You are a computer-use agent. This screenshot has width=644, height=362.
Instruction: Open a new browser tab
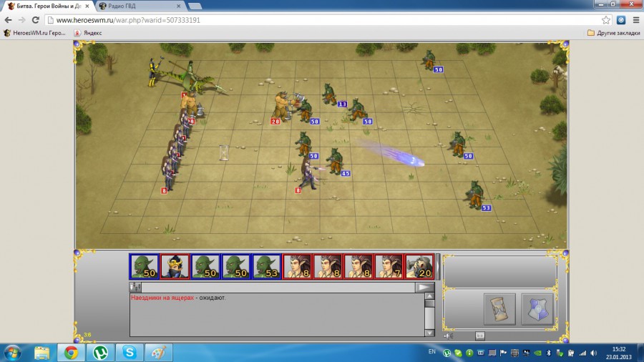click(x=195, y=6)
